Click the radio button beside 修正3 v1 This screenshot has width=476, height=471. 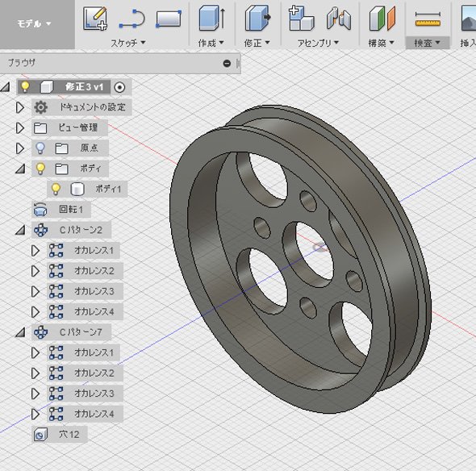(x=119, y=87)
